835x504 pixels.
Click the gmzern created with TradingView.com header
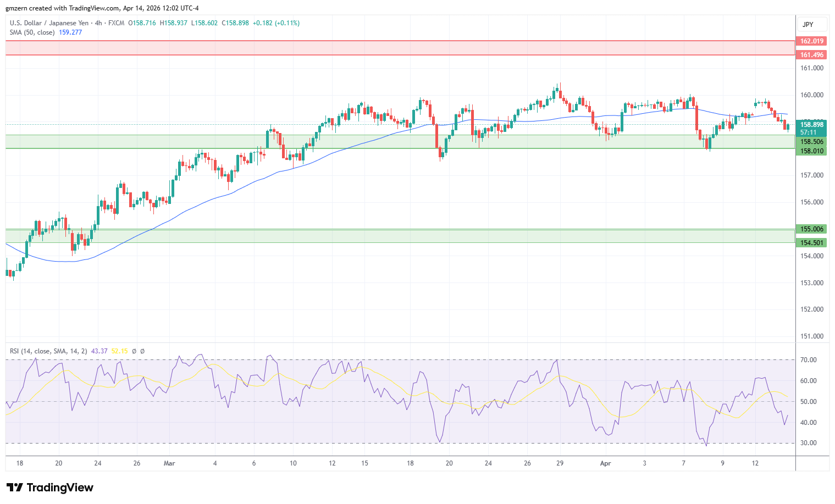(102, 8)
